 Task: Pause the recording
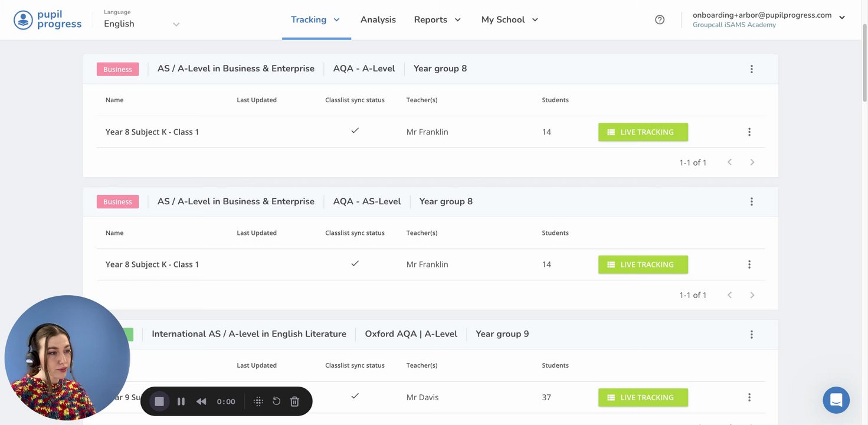pyautogui.click(x=181, y=401)
